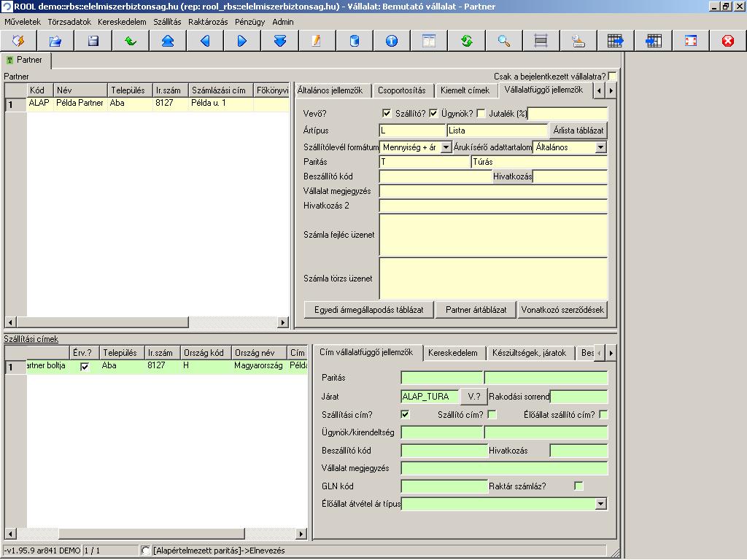The width and height of the screenshot is (747, 560).
Task: Open the Szállítás menu
Action: pyautogui.click(x=167, y=22)
